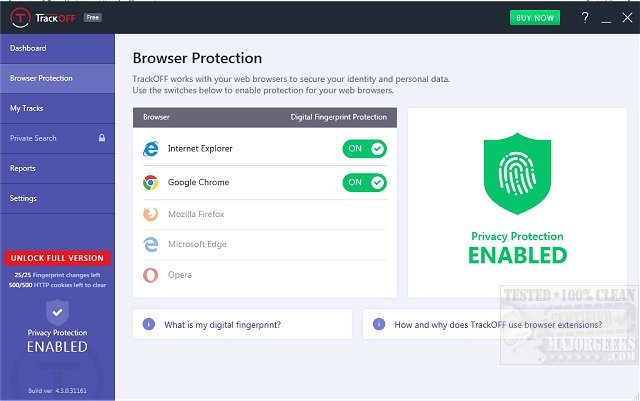Viewport: 640px width, 401px height.
Task: Click the Free edition badge
Action: click(x=93, y=18)
